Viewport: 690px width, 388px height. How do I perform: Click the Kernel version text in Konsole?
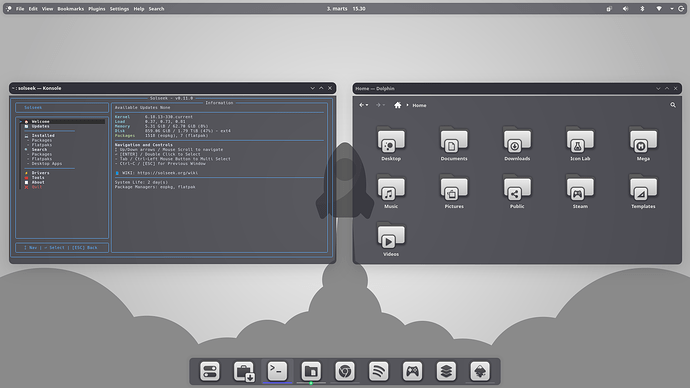pyautogui.click(x=169, y=117)
